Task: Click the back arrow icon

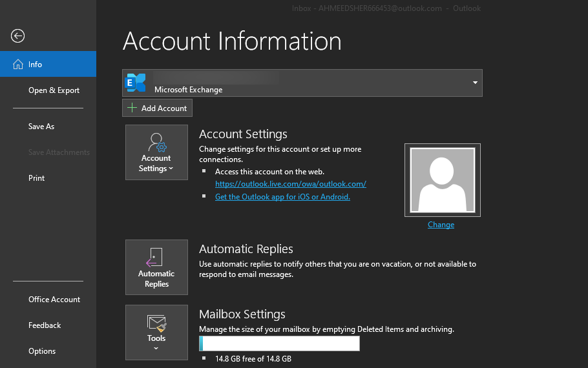Action: (17, 36)
